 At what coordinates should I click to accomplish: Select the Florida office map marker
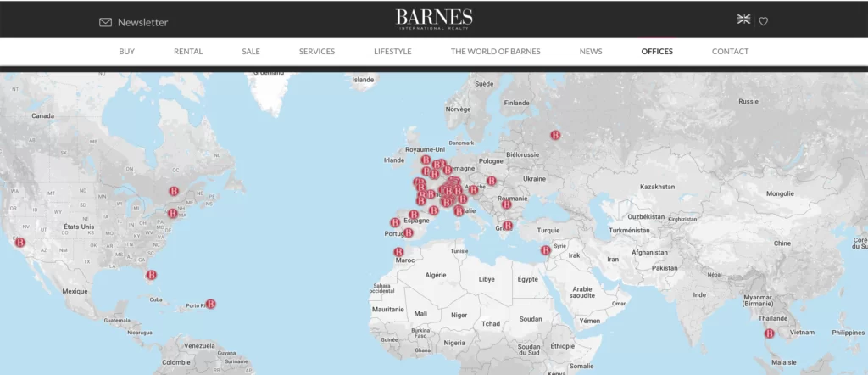click(151, 275)
